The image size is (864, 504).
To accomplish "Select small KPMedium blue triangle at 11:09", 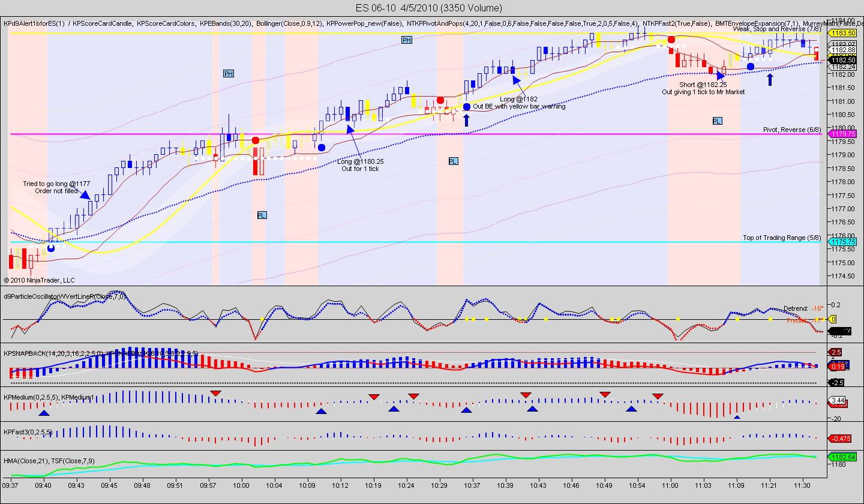I will (x=737, y=416).
